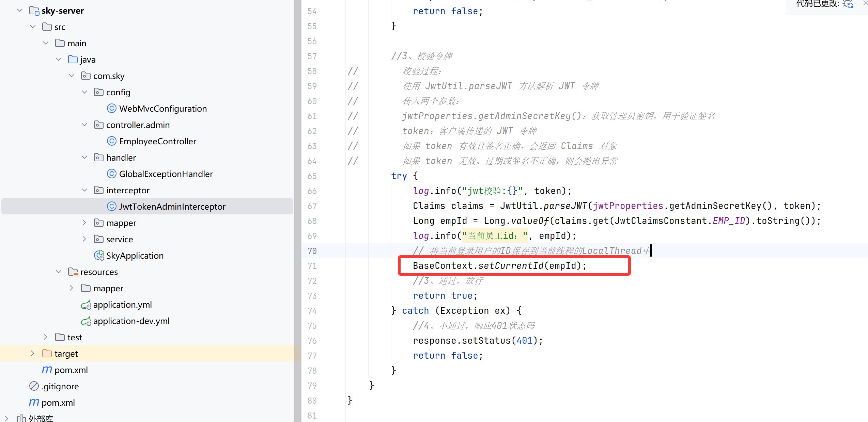Click the service package icon
The image size is (868, 422).
coord(99,239)
